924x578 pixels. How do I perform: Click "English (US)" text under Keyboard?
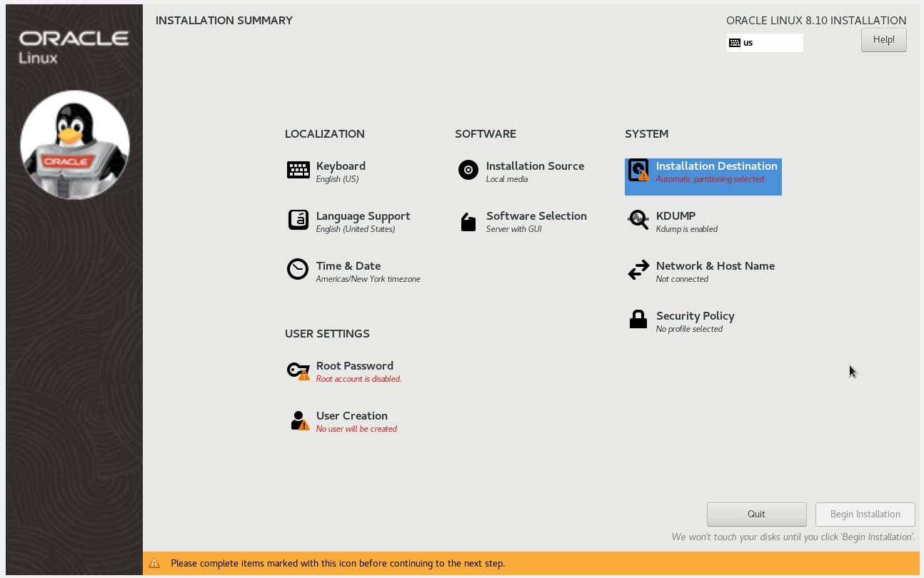click(x=338, y=180)
